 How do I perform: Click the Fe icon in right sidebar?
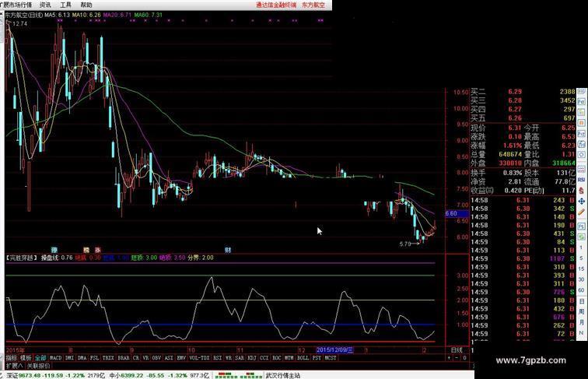[581, 102]
